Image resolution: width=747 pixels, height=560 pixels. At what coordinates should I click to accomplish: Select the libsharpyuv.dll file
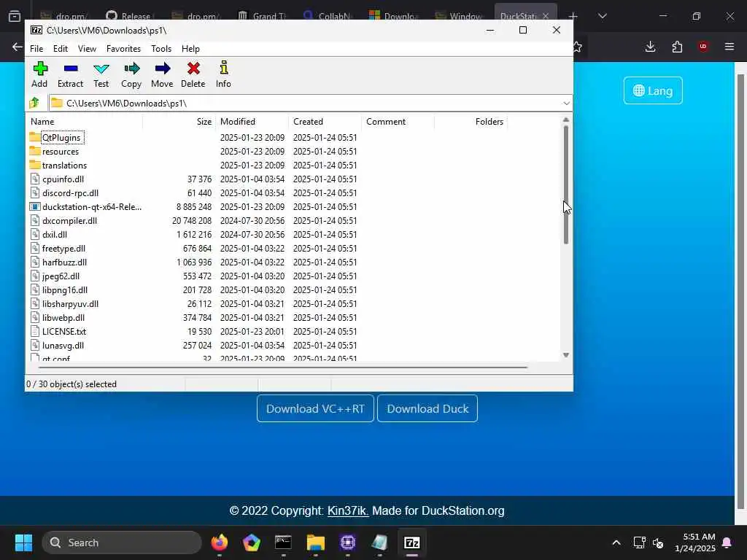coord(71,303)
